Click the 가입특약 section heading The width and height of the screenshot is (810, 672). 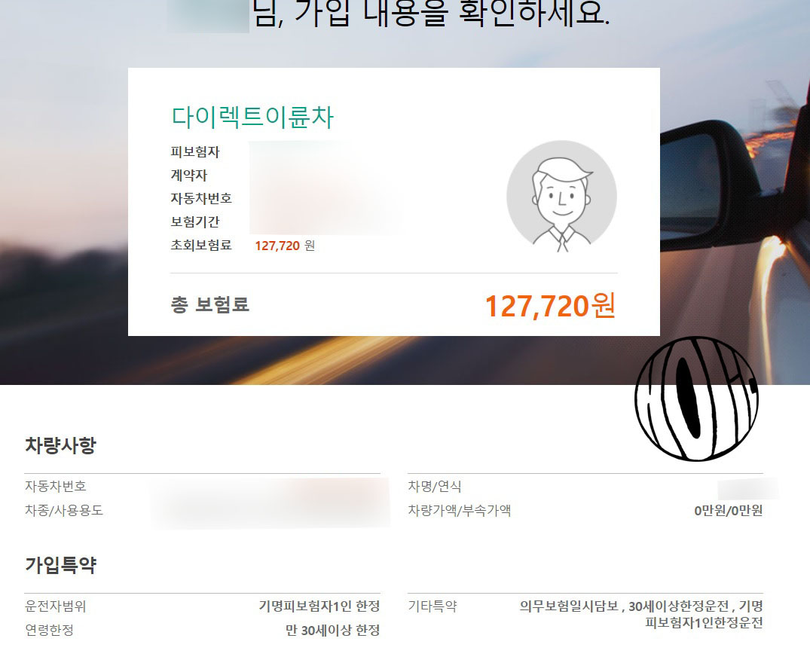click(x=61, y=564)
